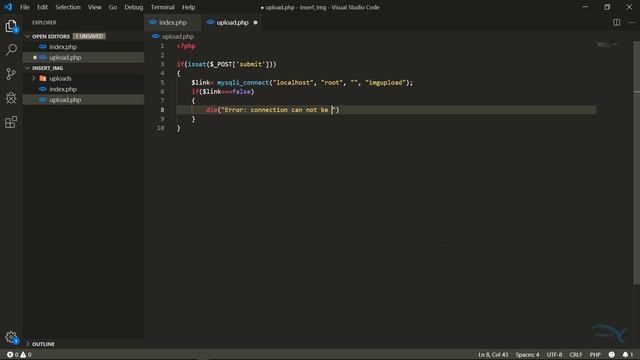Open the Edit menu

(x=42, y=7)
